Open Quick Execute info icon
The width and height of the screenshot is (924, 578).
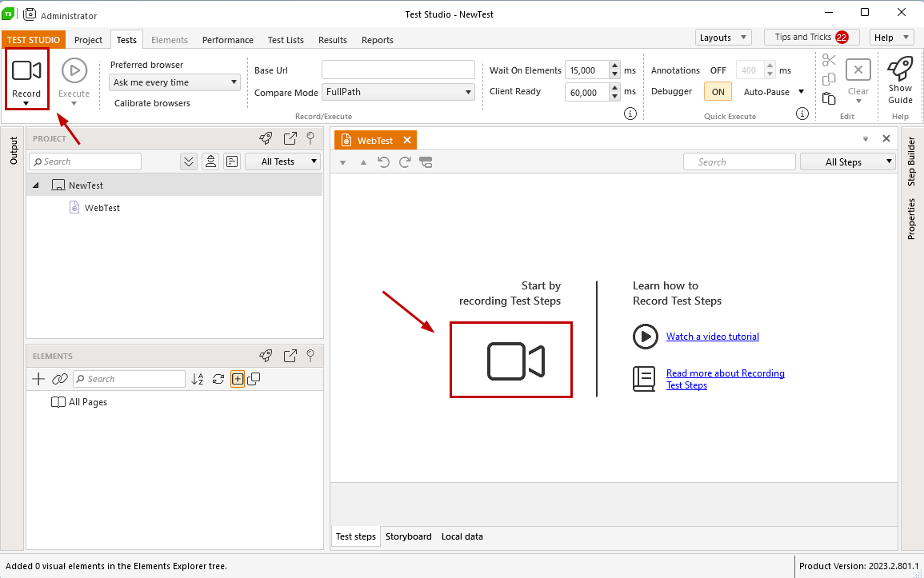(x=802, y=114)
